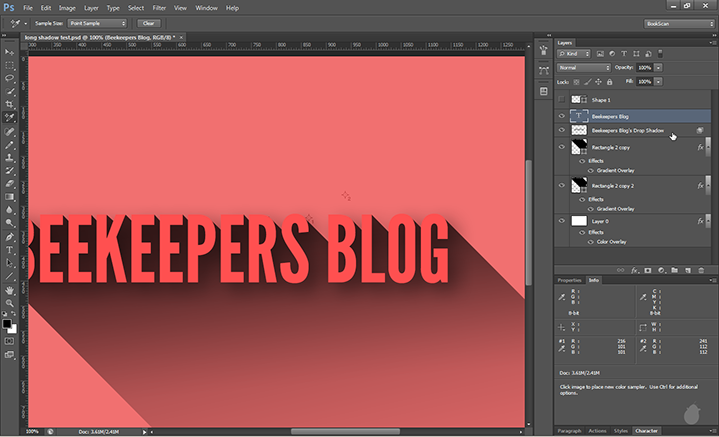Screen dimensions: 719x437
Task: Open the layer blend mode Normal dropdown
Action: click(x=583, y=68)
